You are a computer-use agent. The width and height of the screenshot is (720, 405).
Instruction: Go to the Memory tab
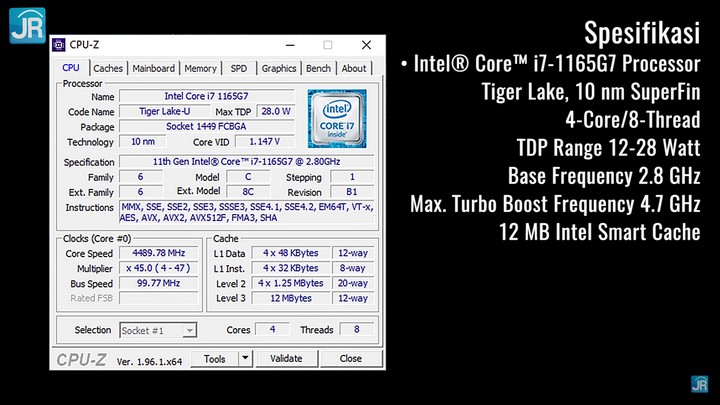200,68
